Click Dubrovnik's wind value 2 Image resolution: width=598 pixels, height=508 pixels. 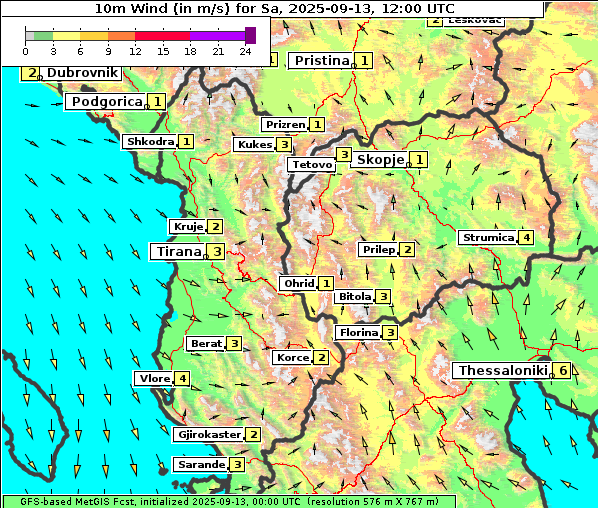[x=32, y=73]
